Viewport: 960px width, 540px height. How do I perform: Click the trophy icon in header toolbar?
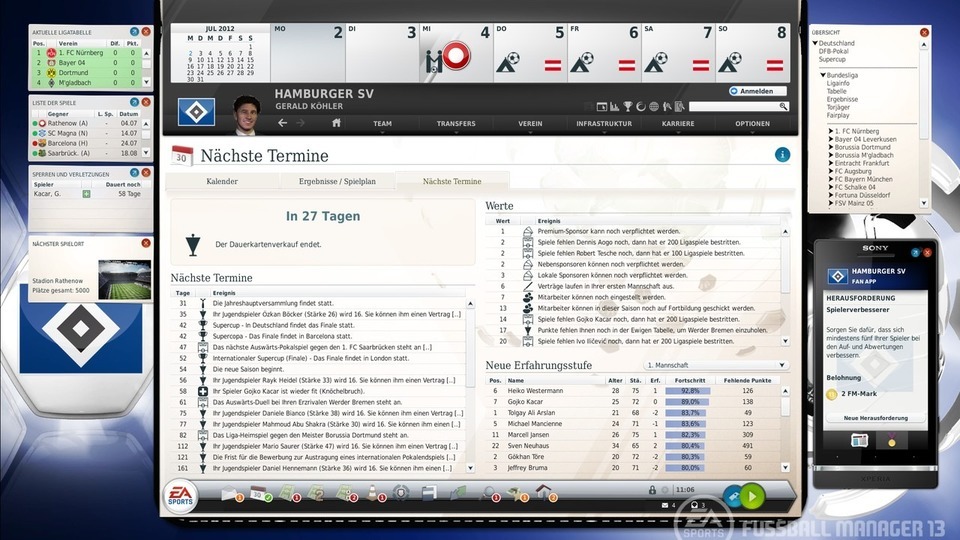pyautogui.click(x=627, y=106)
